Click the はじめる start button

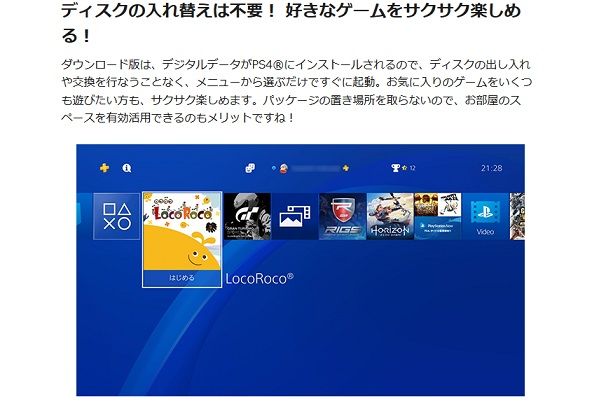pyautogui.click(x=182, y=279)
